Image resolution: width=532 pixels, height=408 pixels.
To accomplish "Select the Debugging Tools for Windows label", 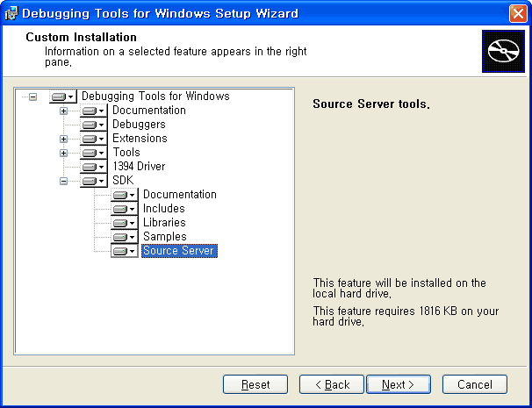I will pyautogui.click(x=155, y=97).
